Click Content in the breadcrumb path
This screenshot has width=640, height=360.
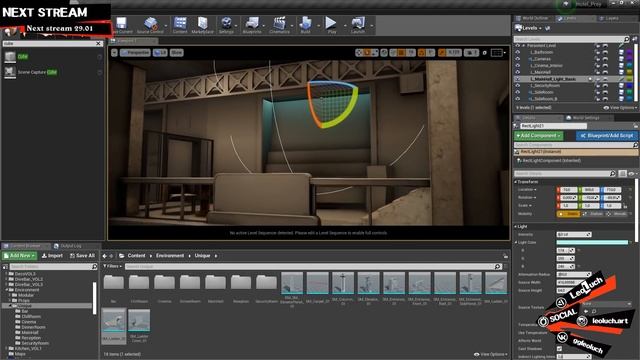(136, 256)
